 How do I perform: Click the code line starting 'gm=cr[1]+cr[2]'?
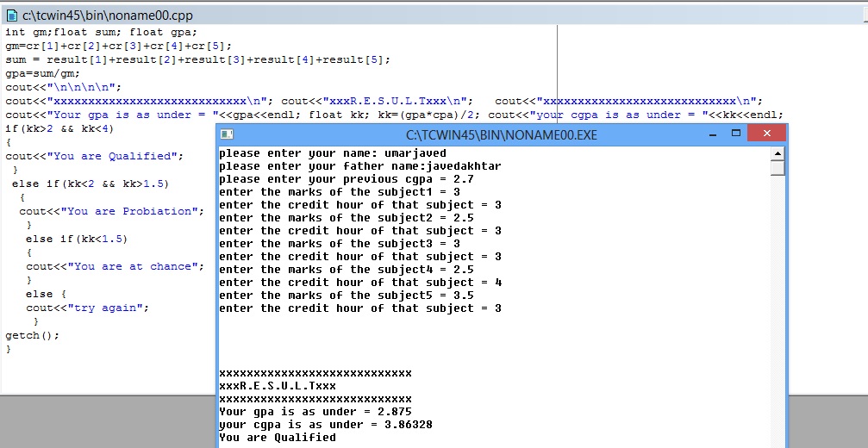(118, 46)
